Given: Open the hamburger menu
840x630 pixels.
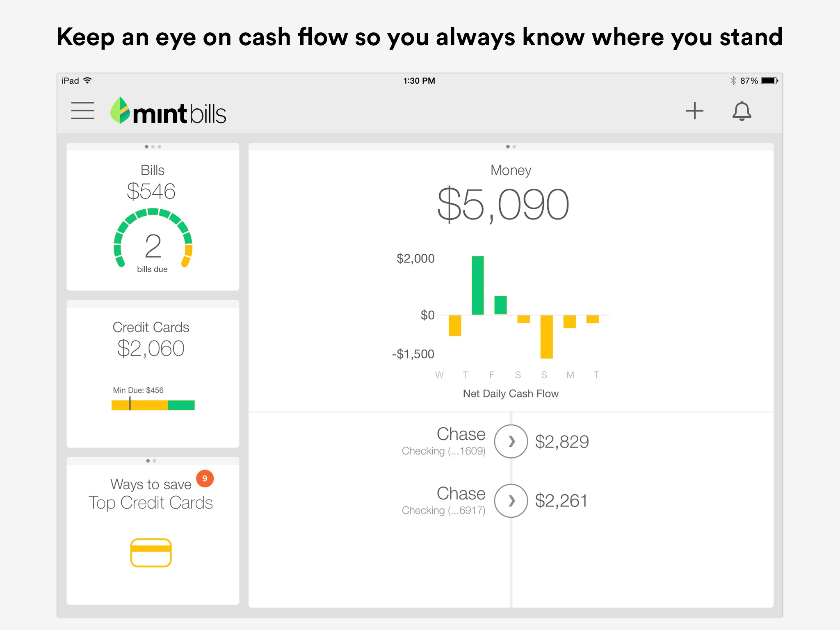Looking at the screenshot, I should [x=82, y=111].
